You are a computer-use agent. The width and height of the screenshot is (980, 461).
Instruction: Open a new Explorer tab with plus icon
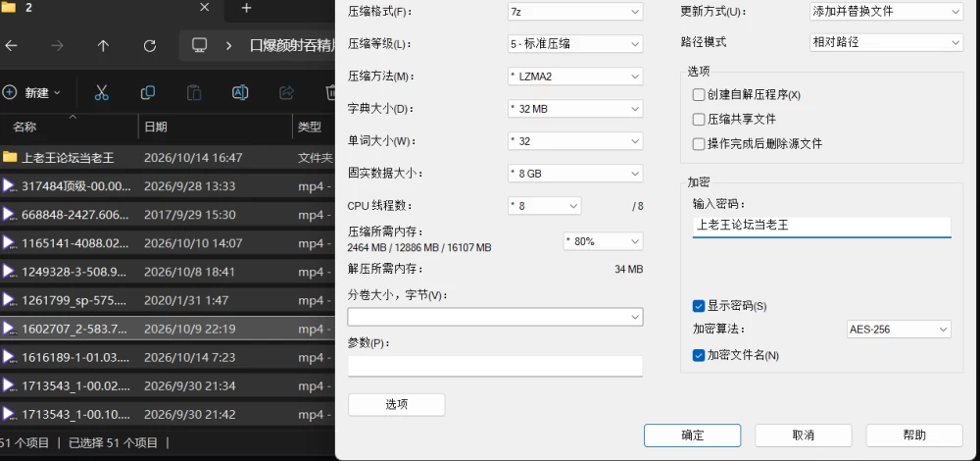(246, 8)
